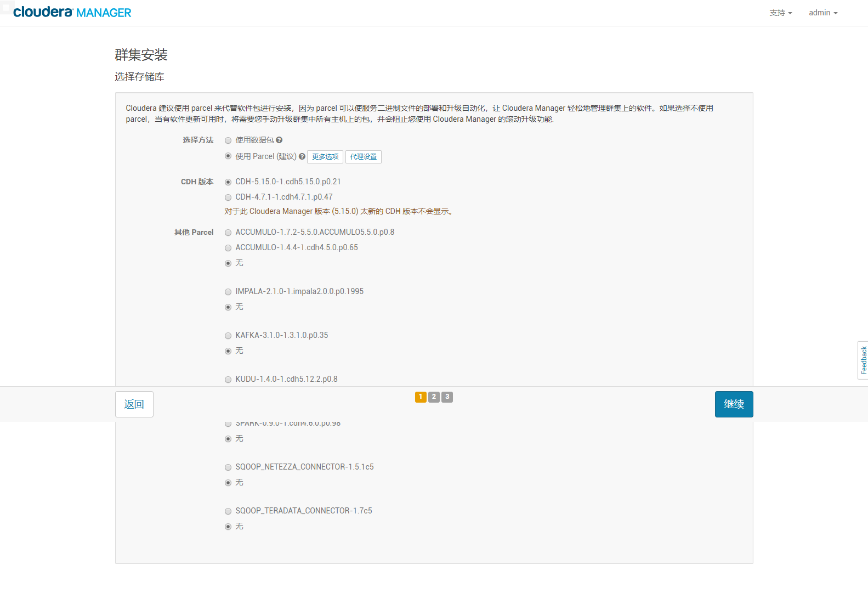Select the 使用数据包 radio option
Screen dimensions: 868x610
coord(228,140)
